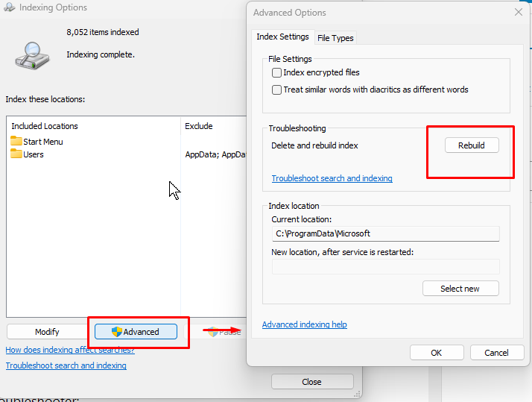The height and width of the screenshot is (402, 532).
Task: Open the Advanced indexing help link
Action: tap(304, 324)
